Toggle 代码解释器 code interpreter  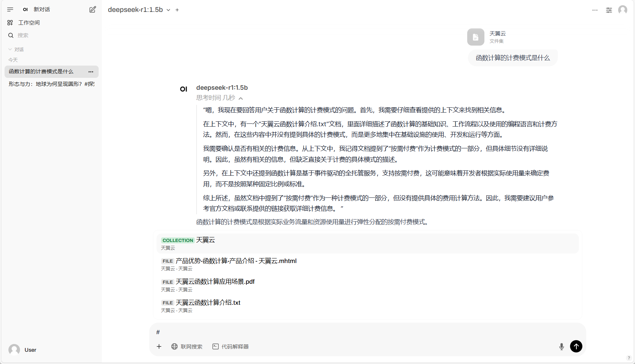point(231,346)
